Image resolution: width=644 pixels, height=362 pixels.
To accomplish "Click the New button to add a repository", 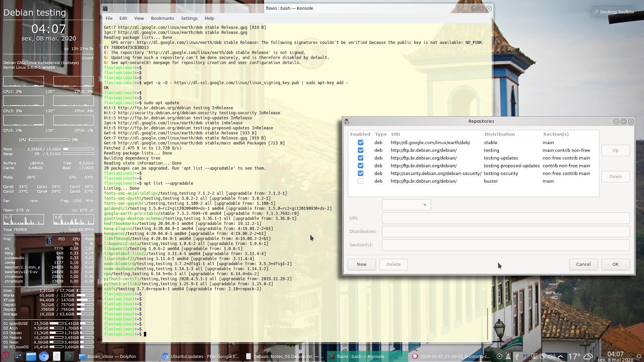I will coord(361,264).
